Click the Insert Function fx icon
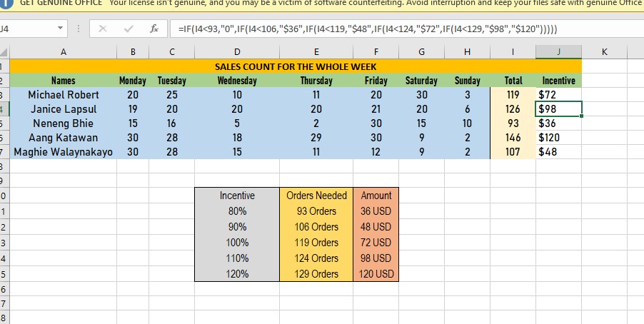Screen dimensions: 644x324 pos(154,29)
